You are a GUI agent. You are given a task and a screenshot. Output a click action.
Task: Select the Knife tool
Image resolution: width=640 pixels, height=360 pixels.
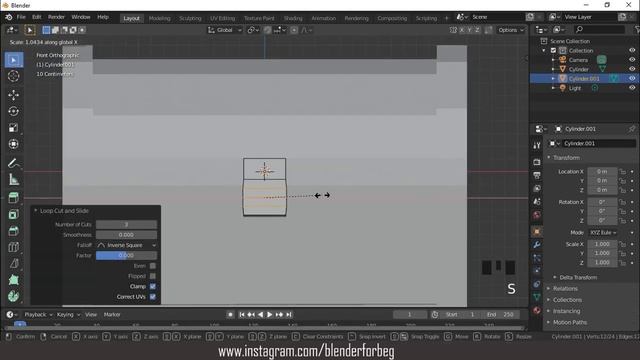13,264
